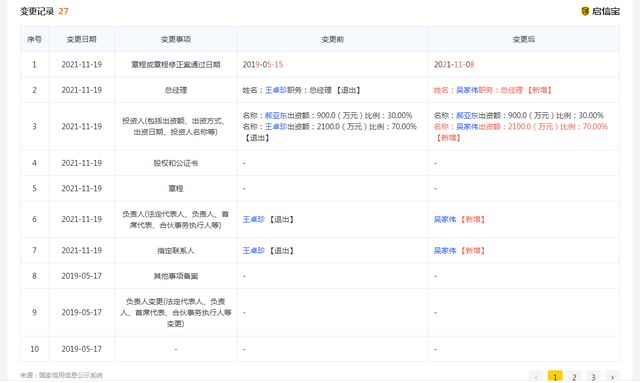
Task: Select the before date 2019-05-15
Action: point(262,65)
